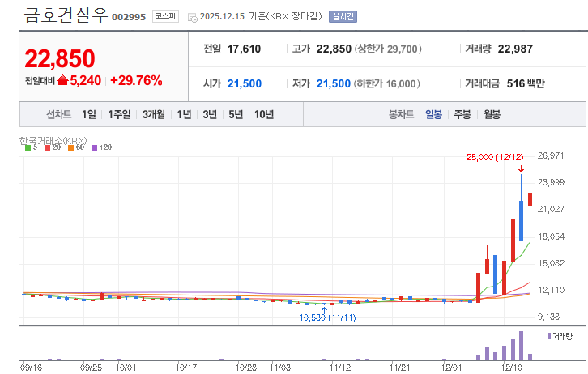
Task: Click the 18,054 price axis label
Action: pos(551,236)
